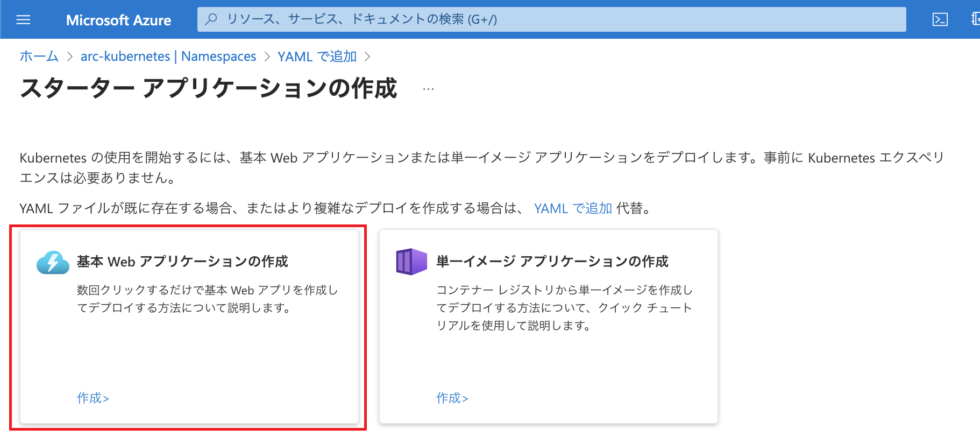This screenshot has width=980, height=436.
Task: Click the intro paragraph starting with Kubernetes の使用
Action: pos(482,167)
